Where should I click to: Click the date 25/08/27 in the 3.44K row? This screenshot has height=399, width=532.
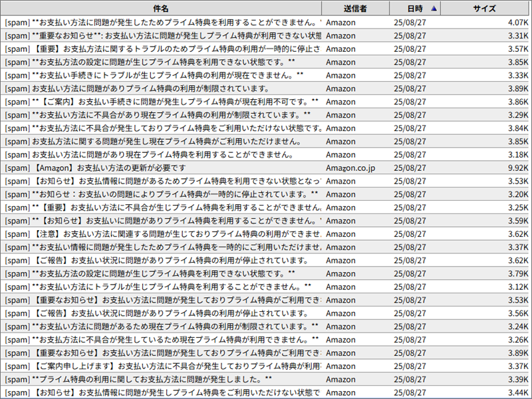tap(410, 393)
